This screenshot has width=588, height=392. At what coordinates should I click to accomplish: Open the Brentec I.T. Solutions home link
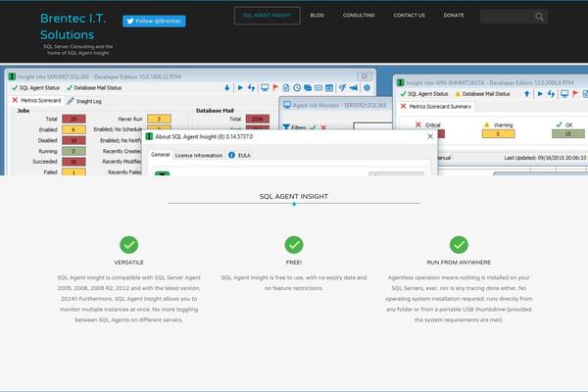click(73, 26)
